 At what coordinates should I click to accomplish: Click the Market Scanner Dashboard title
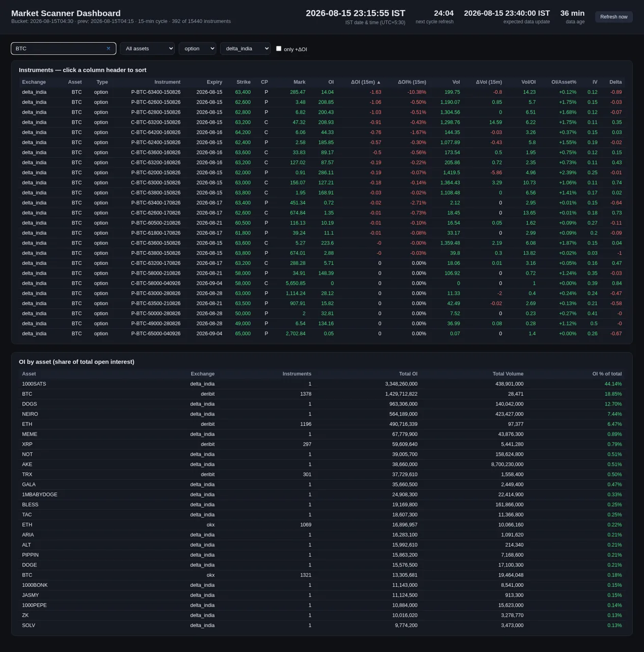(x=66, y=13)
